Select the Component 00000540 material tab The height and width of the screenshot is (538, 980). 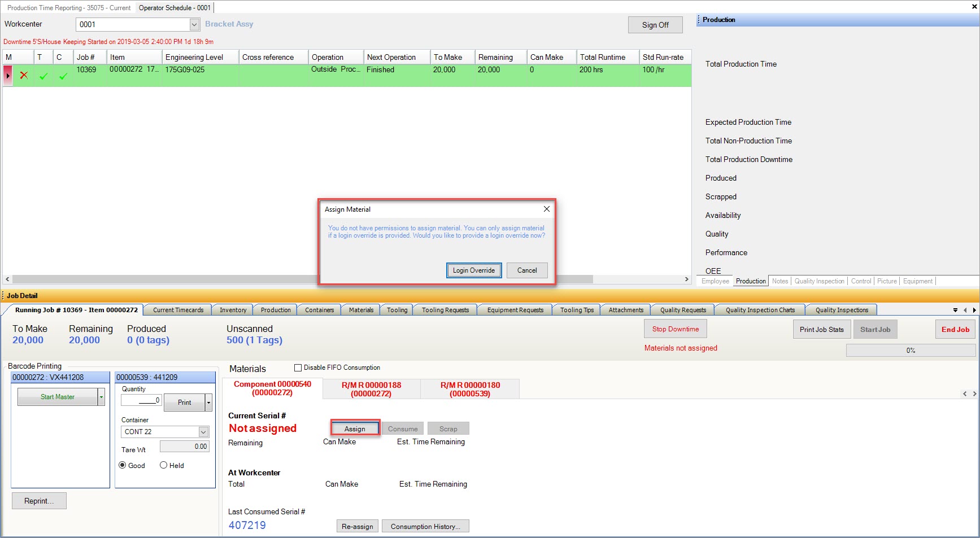pos(272,388)
